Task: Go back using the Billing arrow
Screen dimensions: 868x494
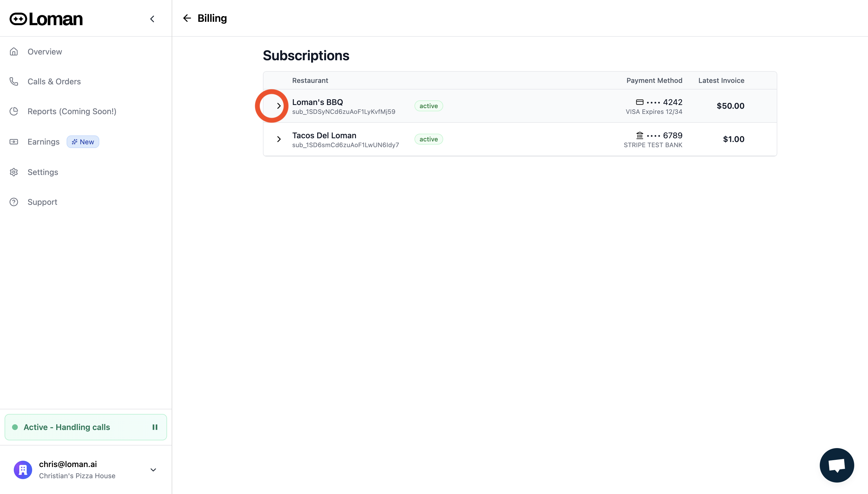Action: click(x=187, y=18)
